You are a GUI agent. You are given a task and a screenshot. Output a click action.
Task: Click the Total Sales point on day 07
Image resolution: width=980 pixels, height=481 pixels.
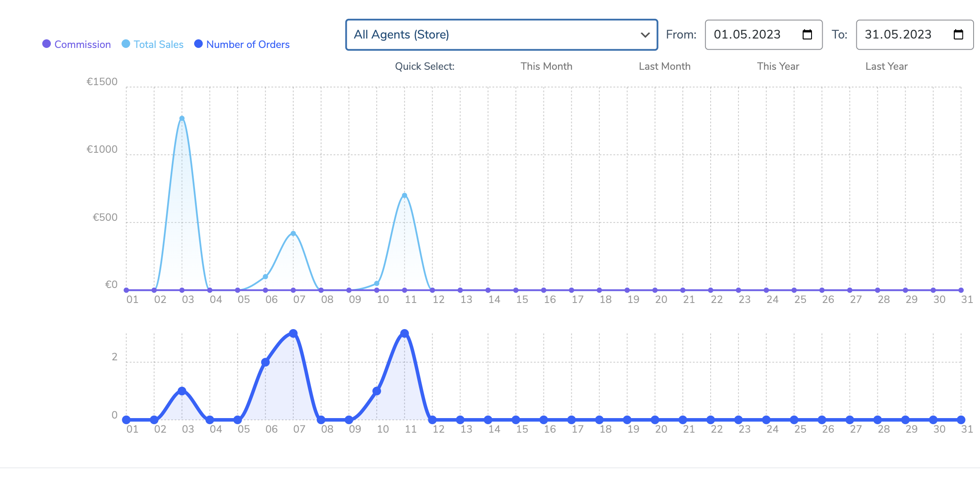coord(293,234)
